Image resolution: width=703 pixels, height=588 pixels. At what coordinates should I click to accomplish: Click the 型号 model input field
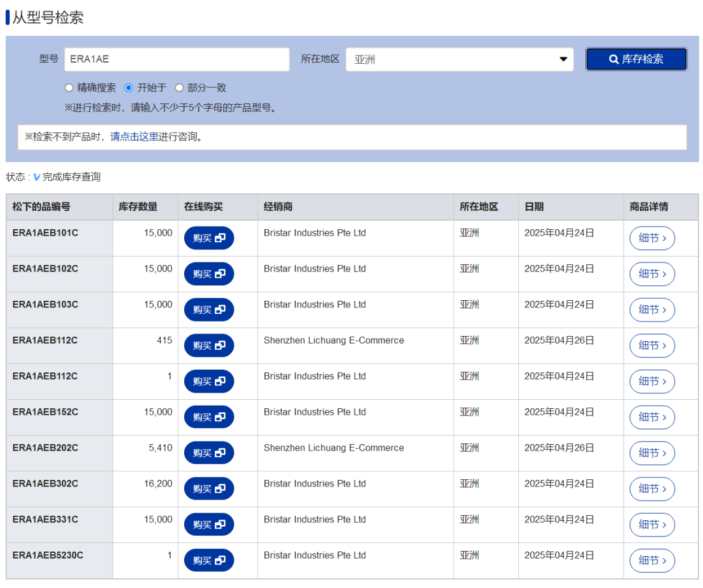tap(176, 59)
